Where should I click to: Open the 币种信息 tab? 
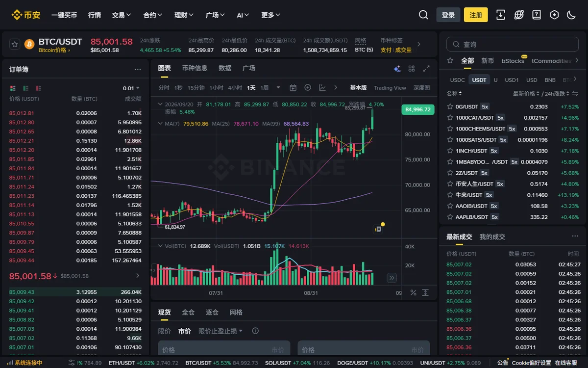point(195,68)
